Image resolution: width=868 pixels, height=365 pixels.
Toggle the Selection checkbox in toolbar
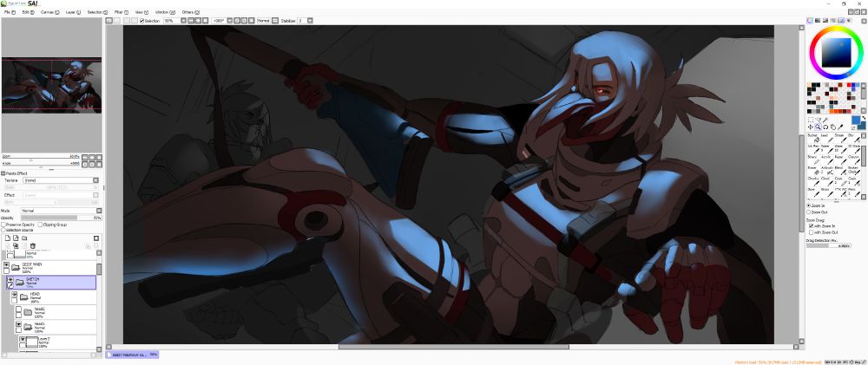141,21
